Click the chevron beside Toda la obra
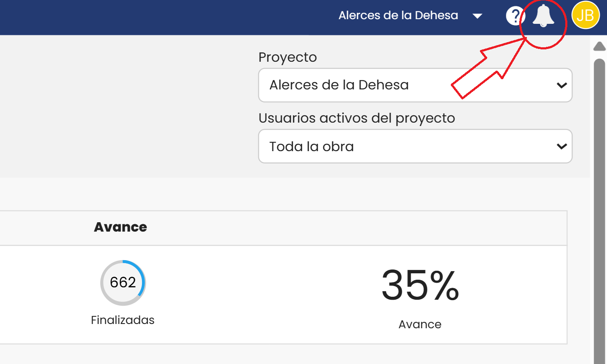The height and width of the screenshot is (364, 607). pyautogui.click(x=561, y=146)
